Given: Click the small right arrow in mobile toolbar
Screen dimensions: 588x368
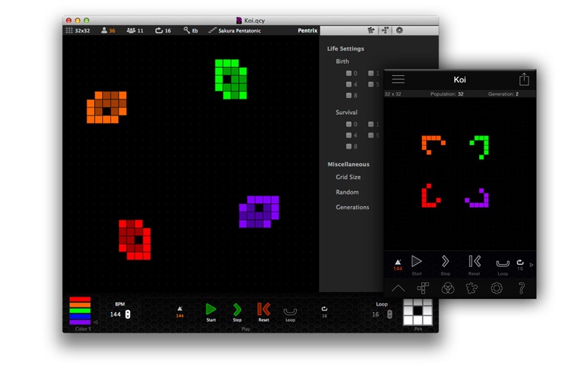Looking at the screenshot, I should tap(531, 265).
